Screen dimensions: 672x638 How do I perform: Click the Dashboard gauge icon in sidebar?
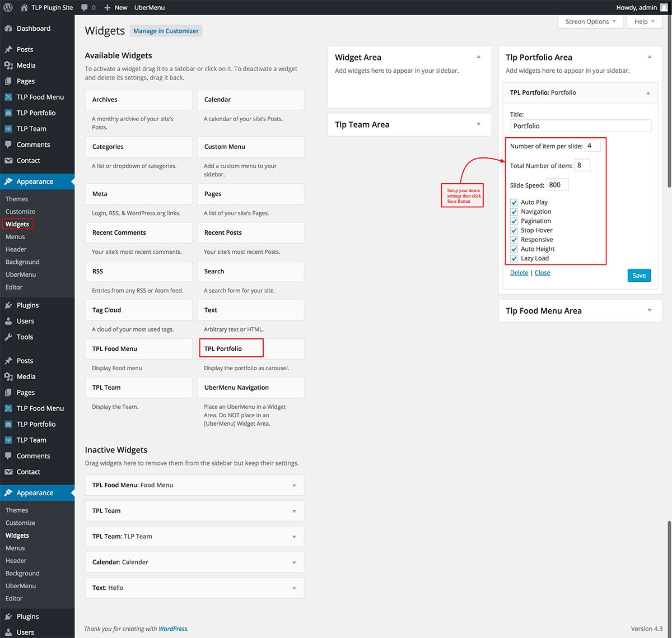8,29
